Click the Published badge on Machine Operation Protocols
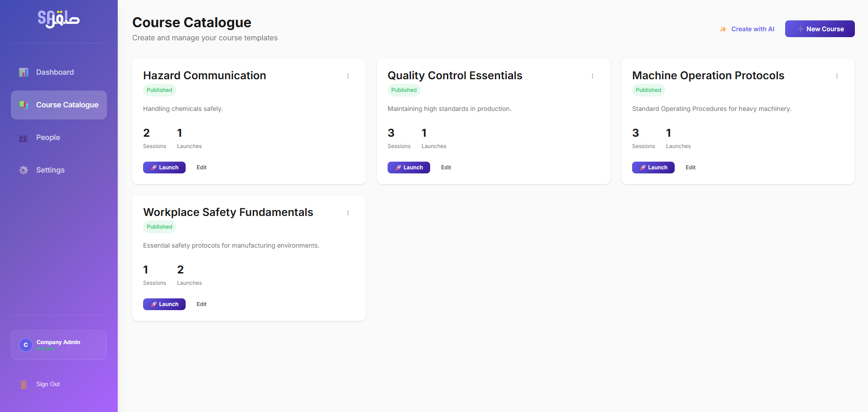Viewport: 868px width, 412px height. (648, 90)
